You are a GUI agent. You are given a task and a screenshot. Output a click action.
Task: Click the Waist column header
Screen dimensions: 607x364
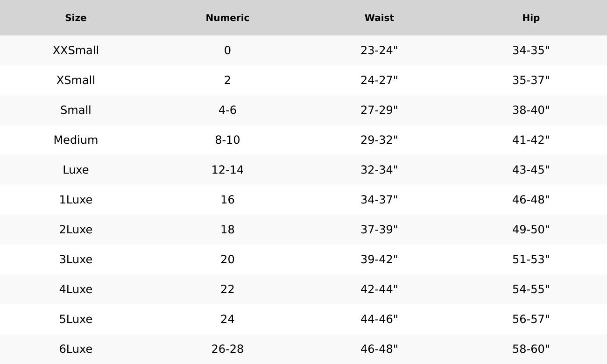click(379, 18)
